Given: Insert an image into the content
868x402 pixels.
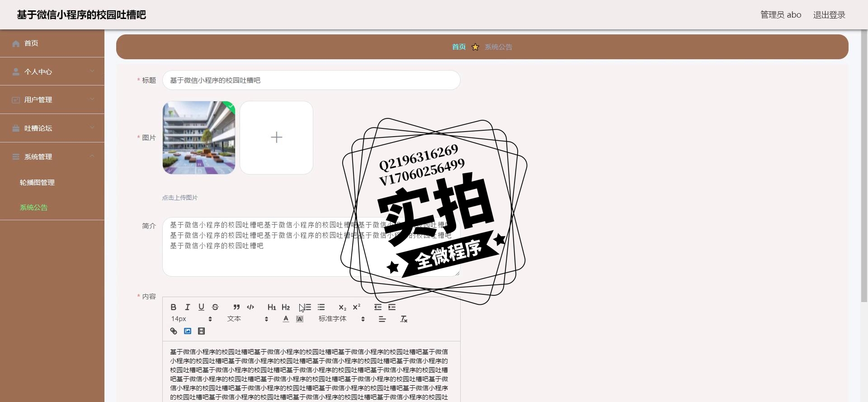Looking at the screenshot, I should point(187,331).
